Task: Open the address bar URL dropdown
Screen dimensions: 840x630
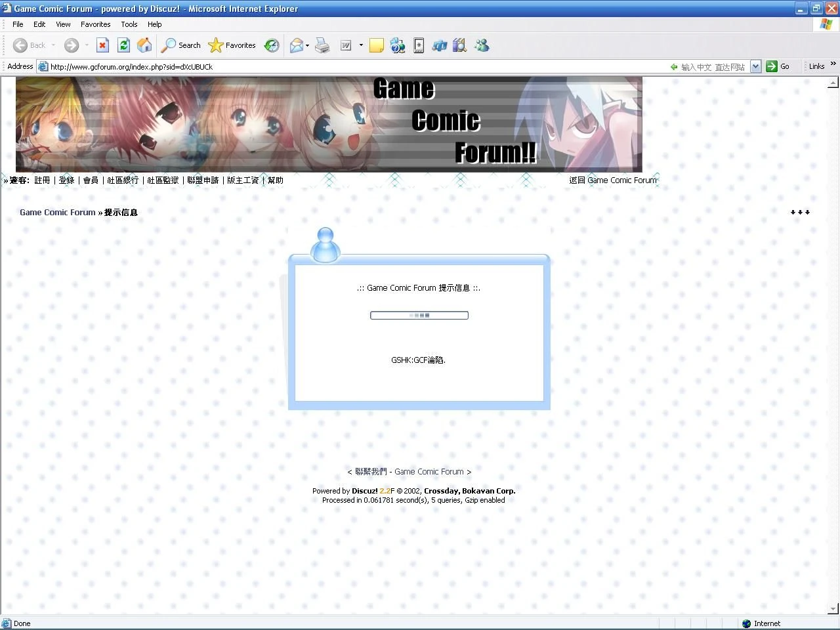Action: (755, 66)
